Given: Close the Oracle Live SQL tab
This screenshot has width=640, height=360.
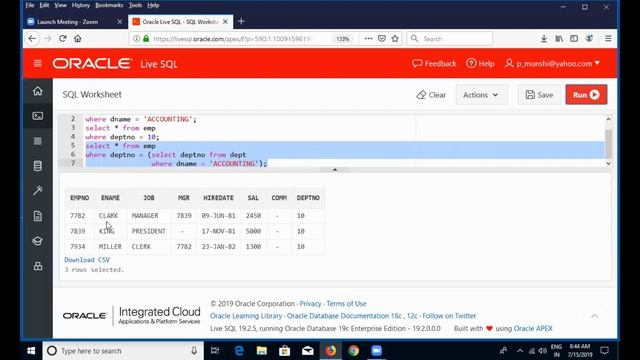Looking at the screenshot, I should pos(225,22).
